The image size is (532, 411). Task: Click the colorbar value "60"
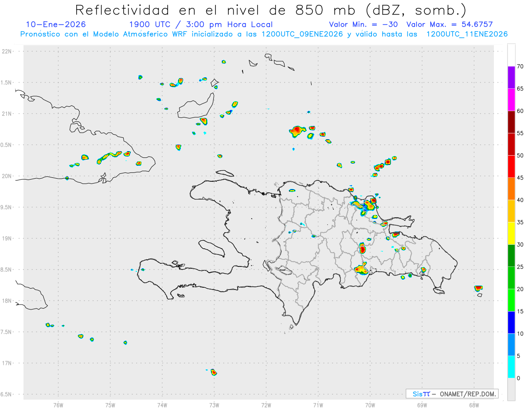pos(520,111)
